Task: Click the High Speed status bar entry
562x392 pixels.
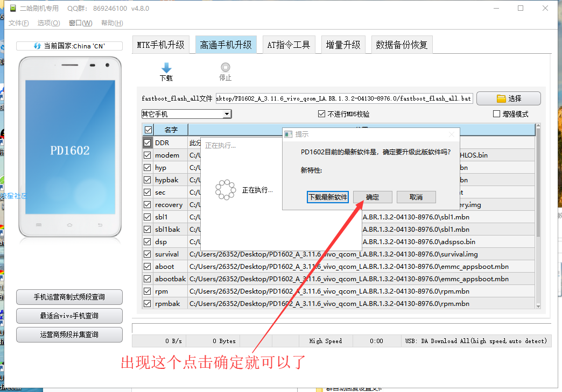Action: [x=326, y=341]
